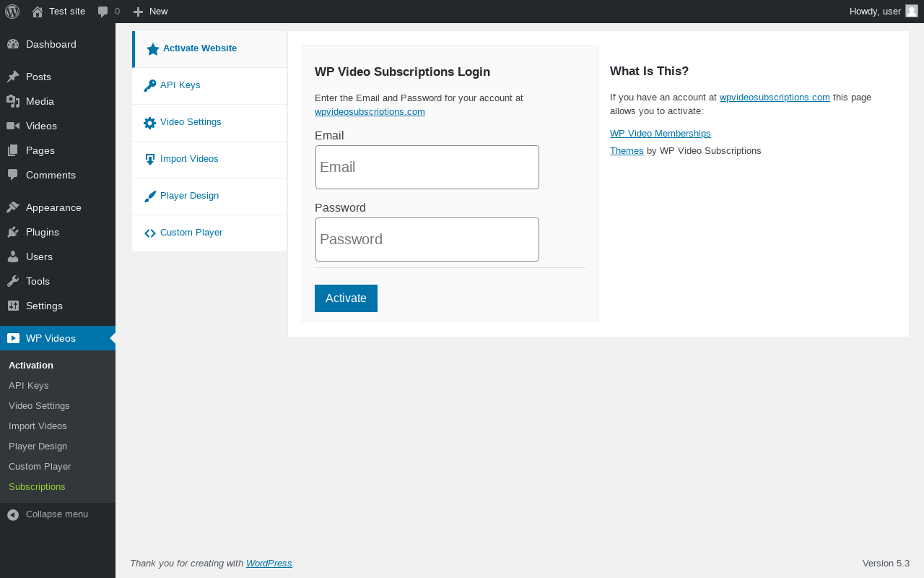Click the Test site name in admin bar
Image resolution: width=924 pixels, height=578 pixels.
pyautogui.click(x=67, y=12)
